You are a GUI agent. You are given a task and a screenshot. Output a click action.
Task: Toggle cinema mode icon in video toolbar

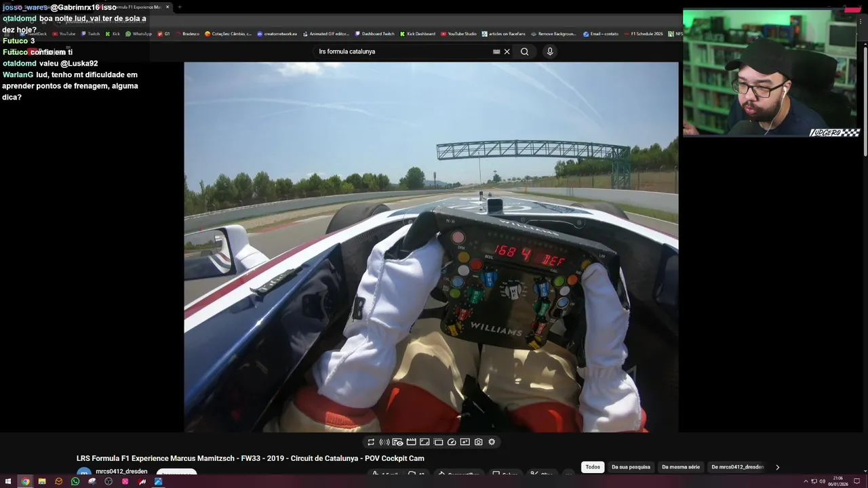coord(438,442)
